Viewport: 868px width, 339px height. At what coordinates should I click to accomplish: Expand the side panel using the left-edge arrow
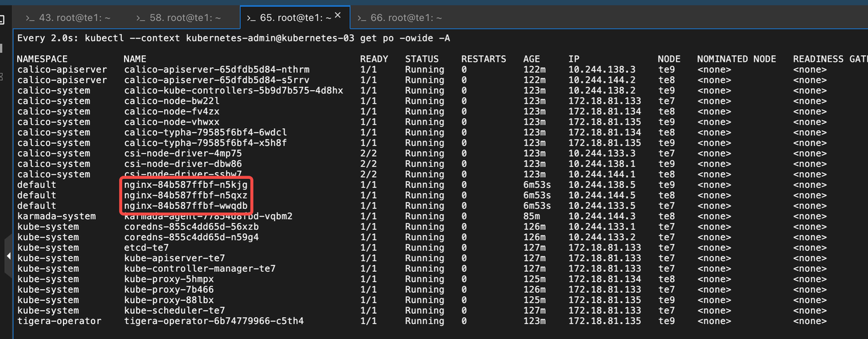(7, 256)
